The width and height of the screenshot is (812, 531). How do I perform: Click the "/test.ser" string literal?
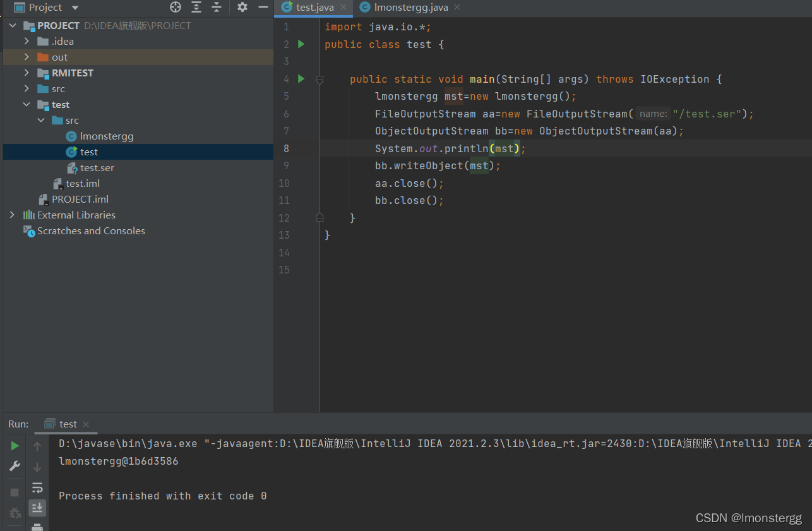click(707, 114)
